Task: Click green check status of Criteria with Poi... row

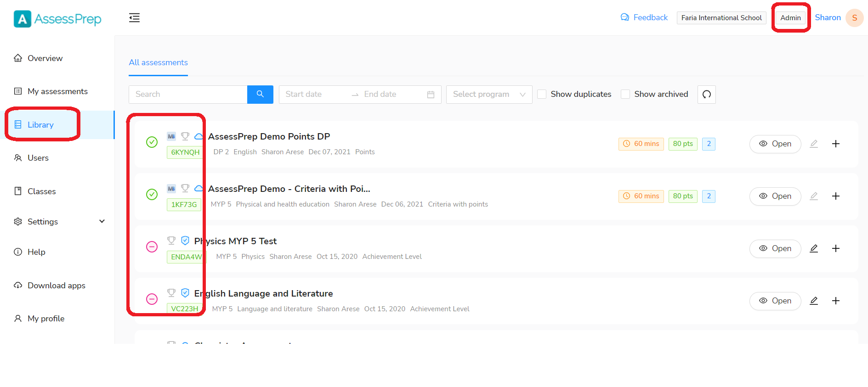Action: (x=152, y=195)
